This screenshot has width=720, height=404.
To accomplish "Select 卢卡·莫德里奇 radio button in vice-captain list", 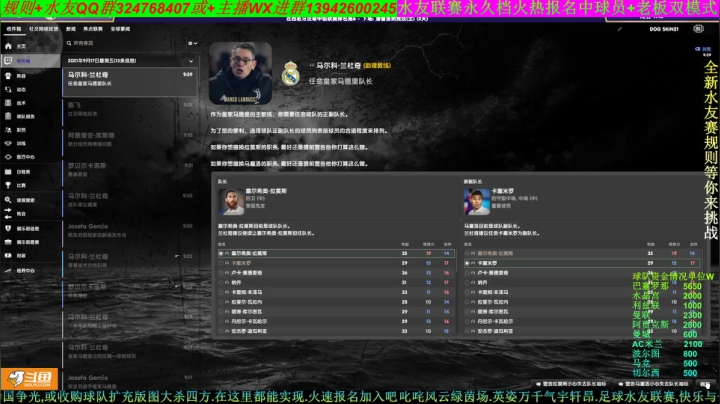I will point(467,273).
